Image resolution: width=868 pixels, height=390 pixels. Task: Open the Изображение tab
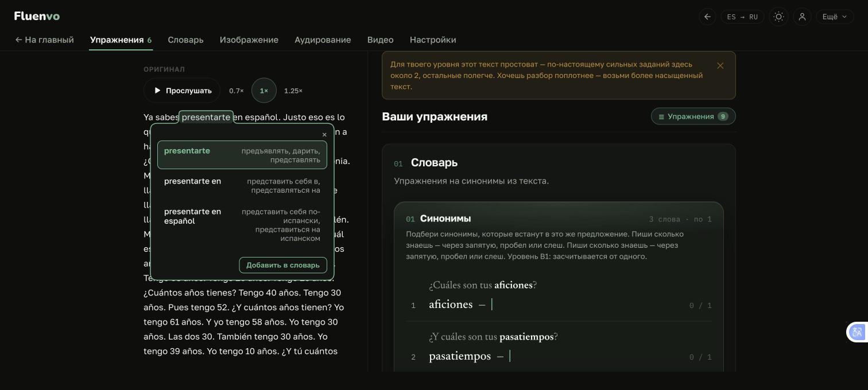point(249,40)
